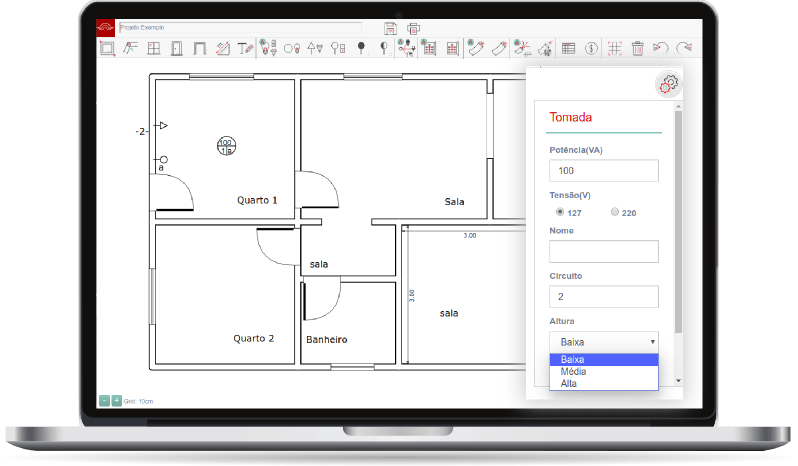Click the empty Nome input field
Screen dimensions: 798x466
coord(604,251)
